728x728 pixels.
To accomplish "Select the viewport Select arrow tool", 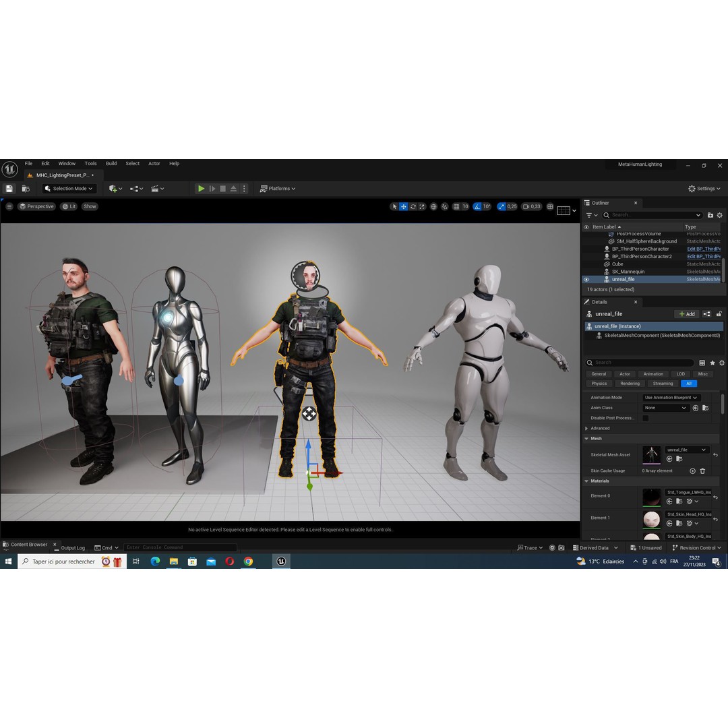I will 394,207.
